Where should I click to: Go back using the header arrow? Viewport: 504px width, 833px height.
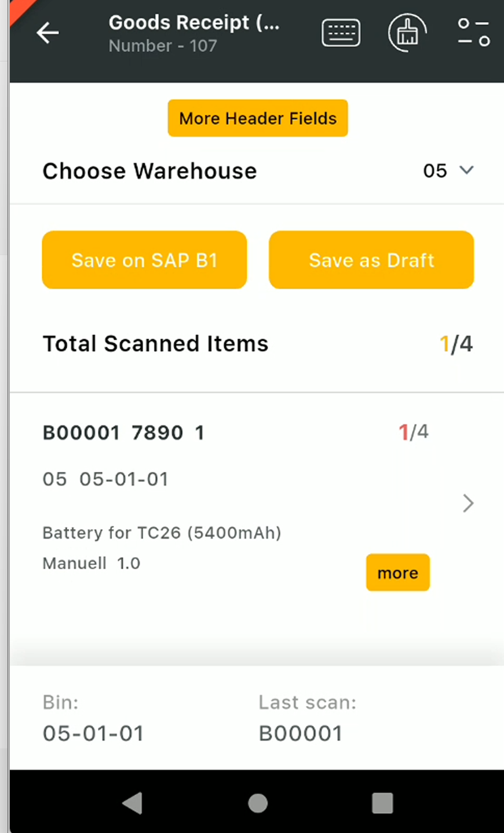[x=48, y=33]
